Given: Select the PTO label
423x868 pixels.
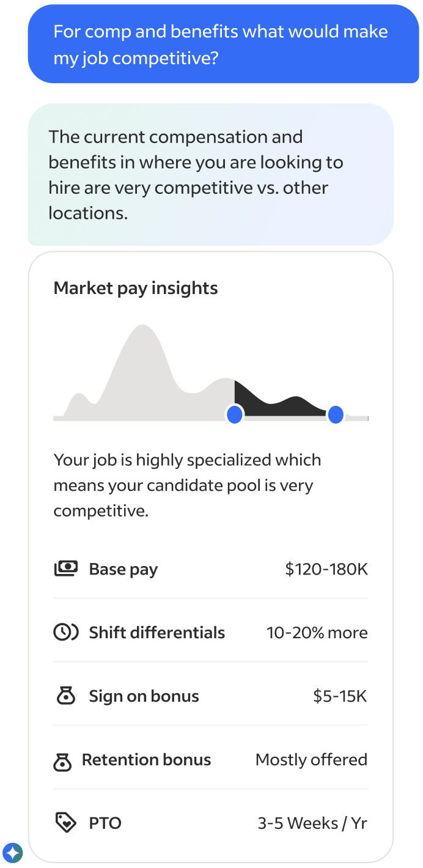Looking at the screenshot, I should click(105, 823).
